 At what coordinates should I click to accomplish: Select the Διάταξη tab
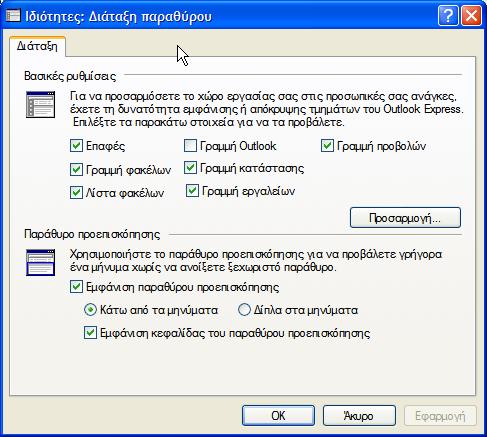click(37, 46)
